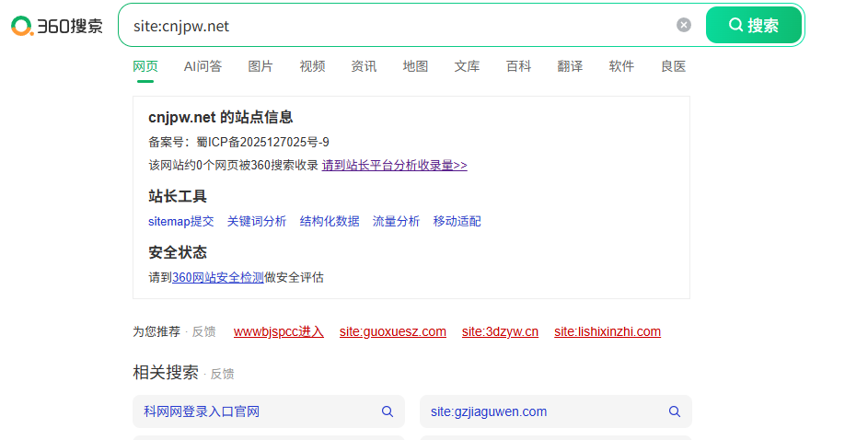Viewport: 868px width, 440px height.
Task: Click the heading cnjpw.net 的站点信息
Action: 220,117
